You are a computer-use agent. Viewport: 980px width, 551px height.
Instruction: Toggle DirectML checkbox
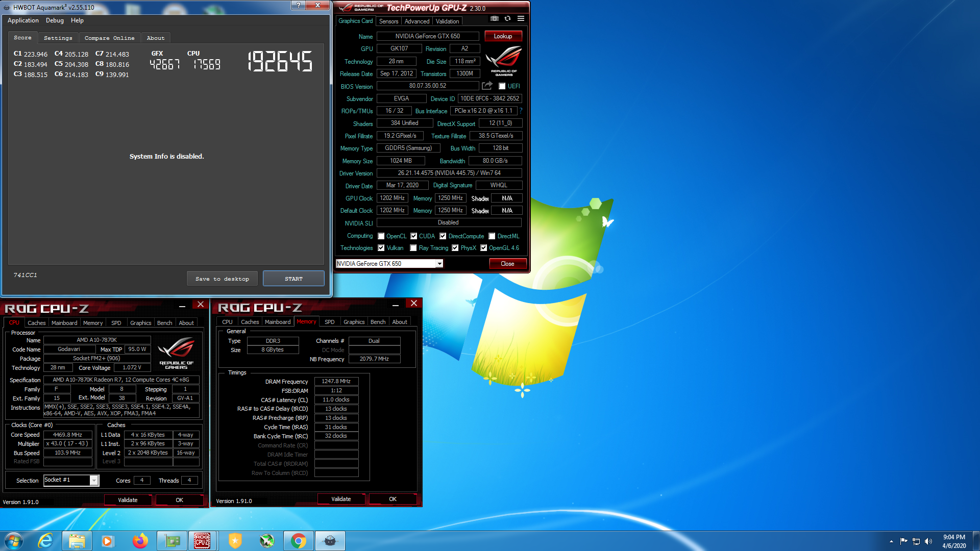tap(492, 236)
